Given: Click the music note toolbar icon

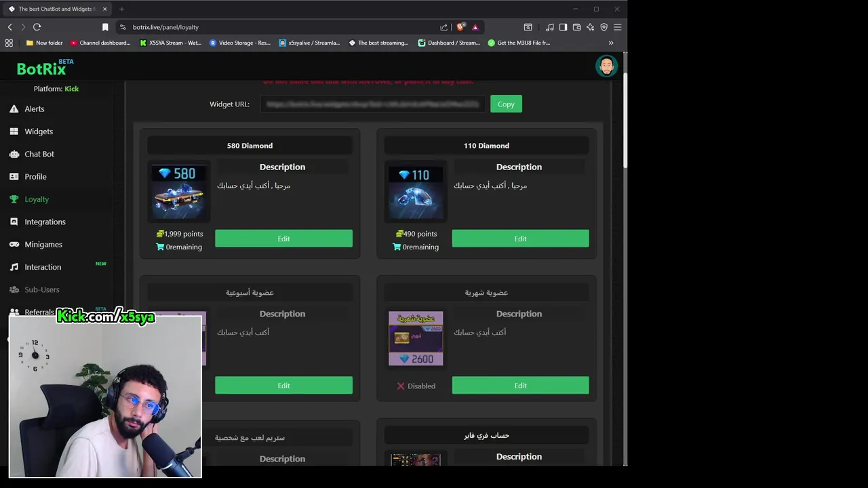Looking at the screenshot, I should tap(550, 27).
